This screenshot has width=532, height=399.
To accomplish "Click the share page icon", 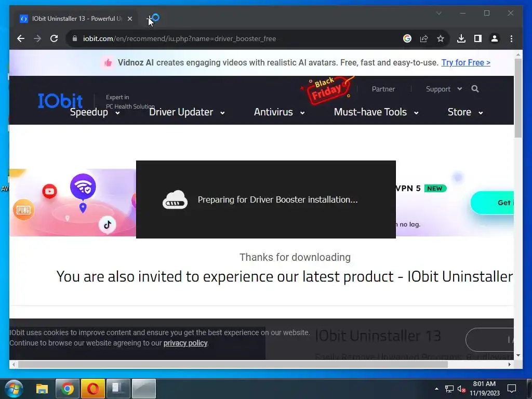I will click(424, 38).
